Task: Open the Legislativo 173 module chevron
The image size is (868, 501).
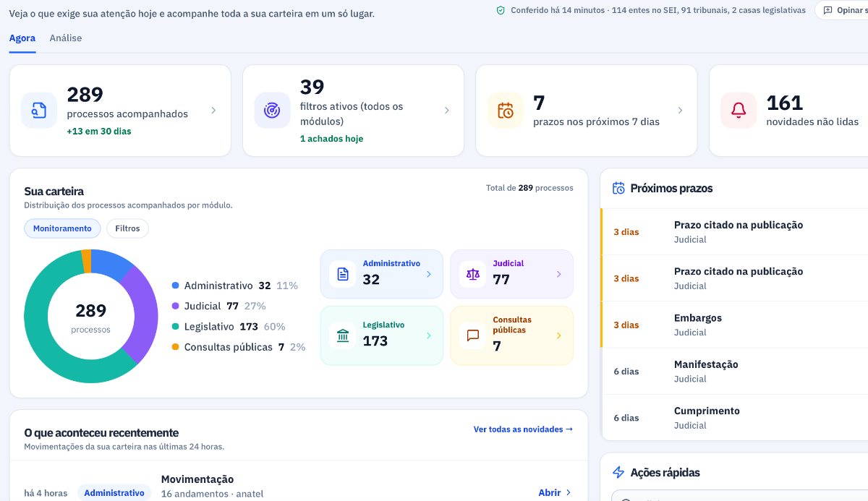Action: [428, 335]
